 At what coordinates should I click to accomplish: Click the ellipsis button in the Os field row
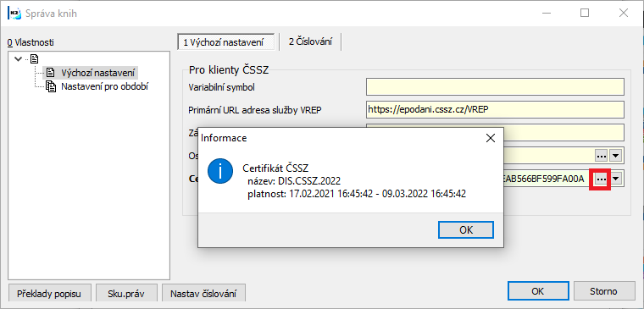[x=601, y=156]
